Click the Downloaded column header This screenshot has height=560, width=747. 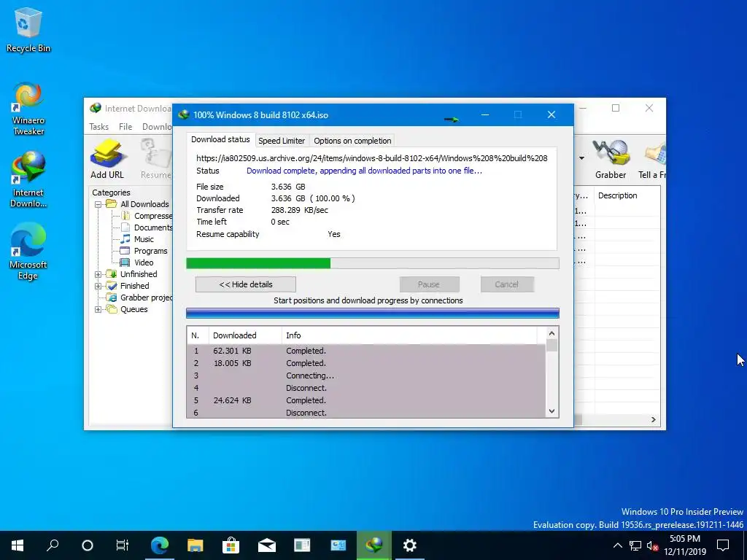[x=245, y=335]
